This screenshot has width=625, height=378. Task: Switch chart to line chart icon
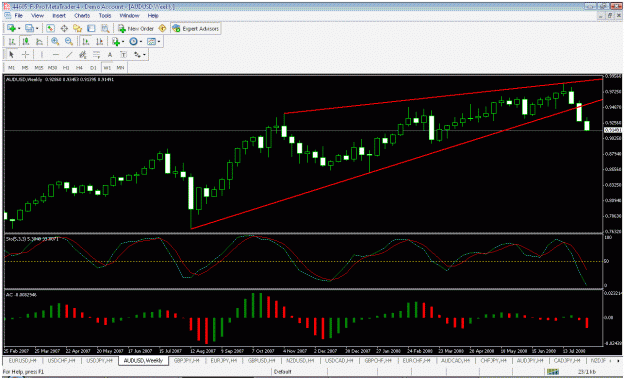click(39, 41)
